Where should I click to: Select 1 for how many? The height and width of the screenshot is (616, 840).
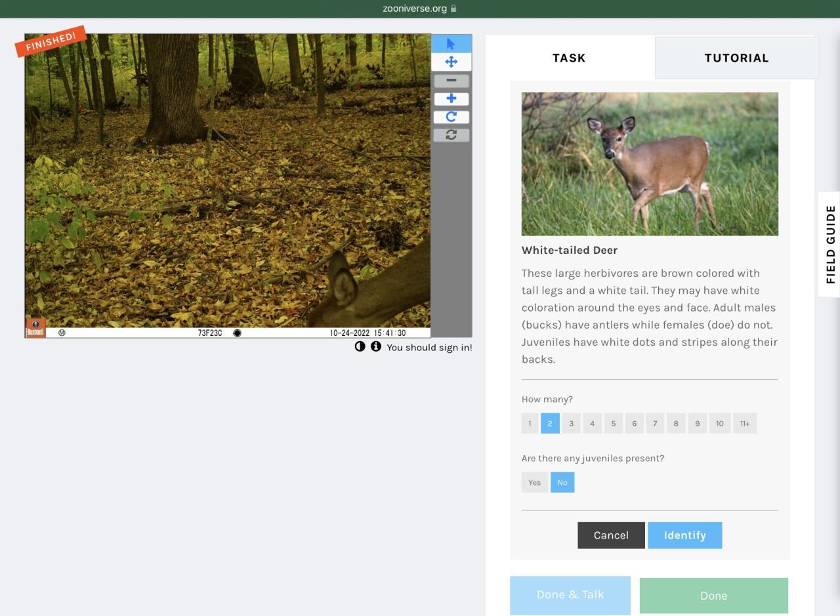point(530,423)
